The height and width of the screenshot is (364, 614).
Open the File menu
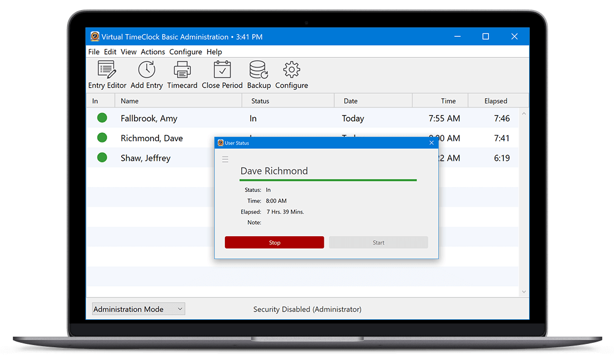pos(94,52)
